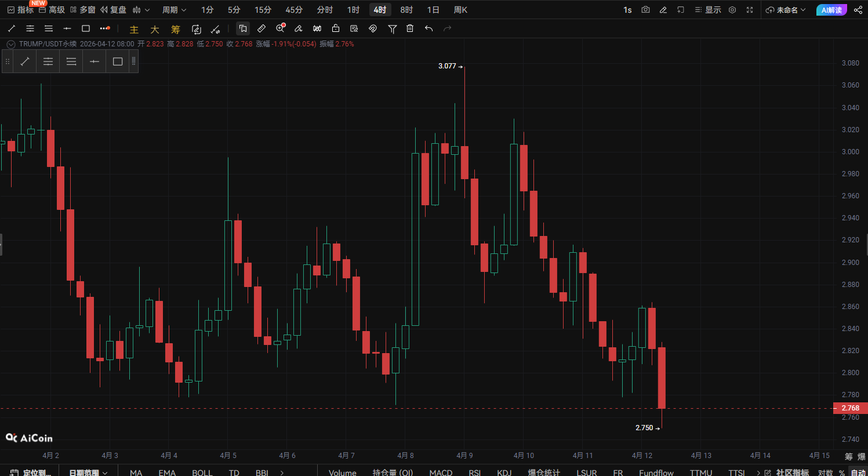
Task: Toggle logarithmic scale (对数)
Action: pos(825,473)
